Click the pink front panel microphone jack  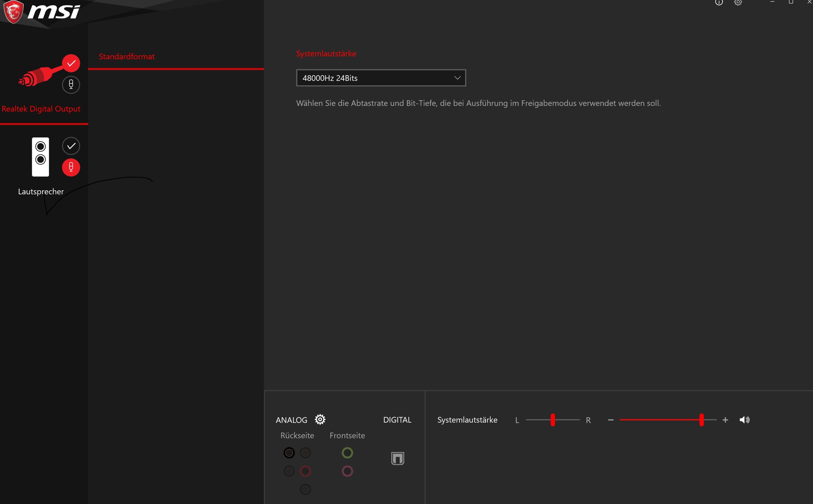[x=347, y=471]
